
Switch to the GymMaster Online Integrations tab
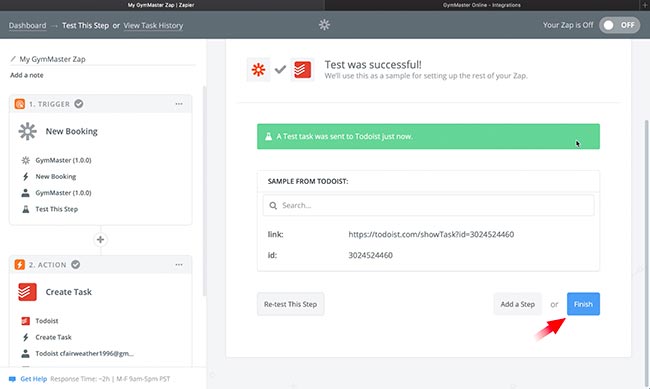pyautogui.click(x=482, y=5)
